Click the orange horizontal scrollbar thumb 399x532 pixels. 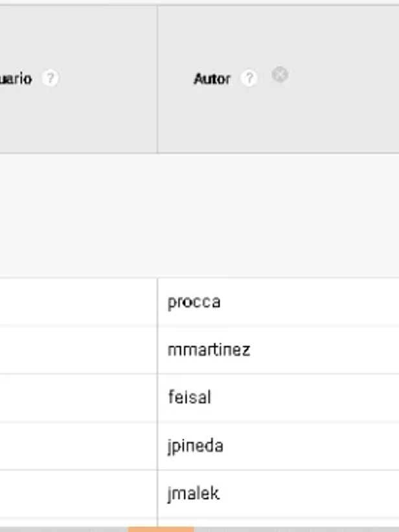tap(161, 529)
